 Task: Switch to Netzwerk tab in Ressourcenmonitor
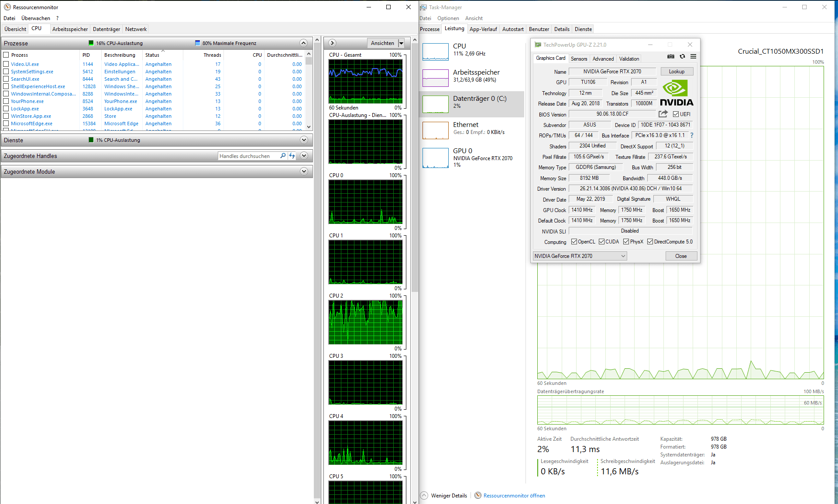coord(136,29)
